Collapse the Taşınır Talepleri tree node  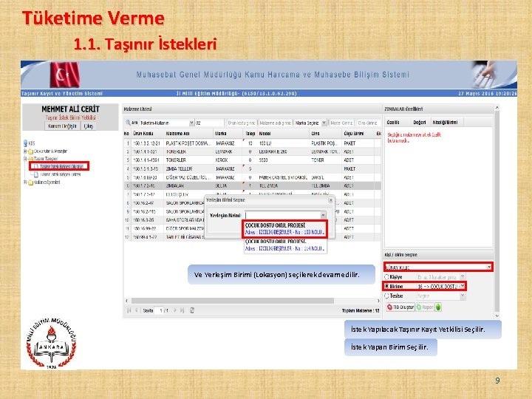[x=25, y=159]
